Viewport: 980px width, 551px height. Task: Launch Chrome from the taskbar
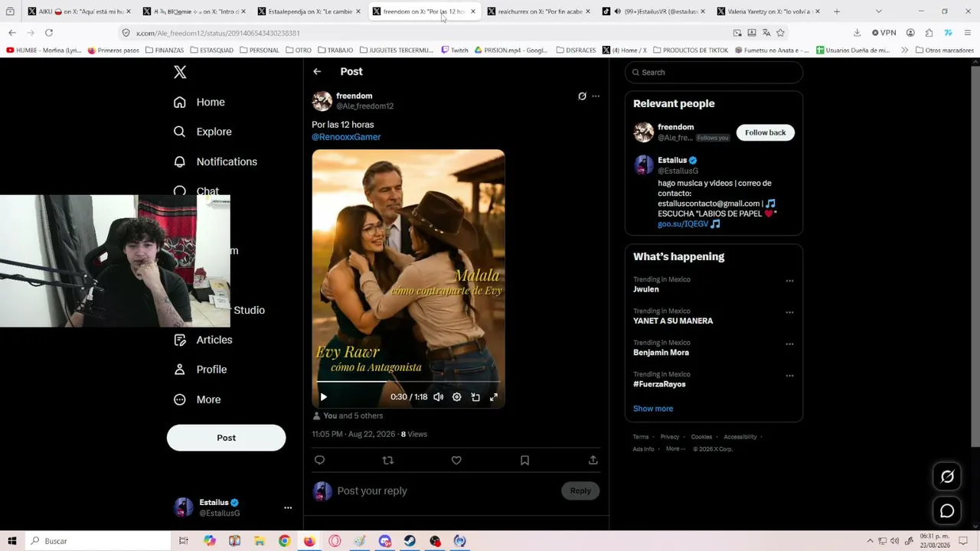click(x=284, y=541)
